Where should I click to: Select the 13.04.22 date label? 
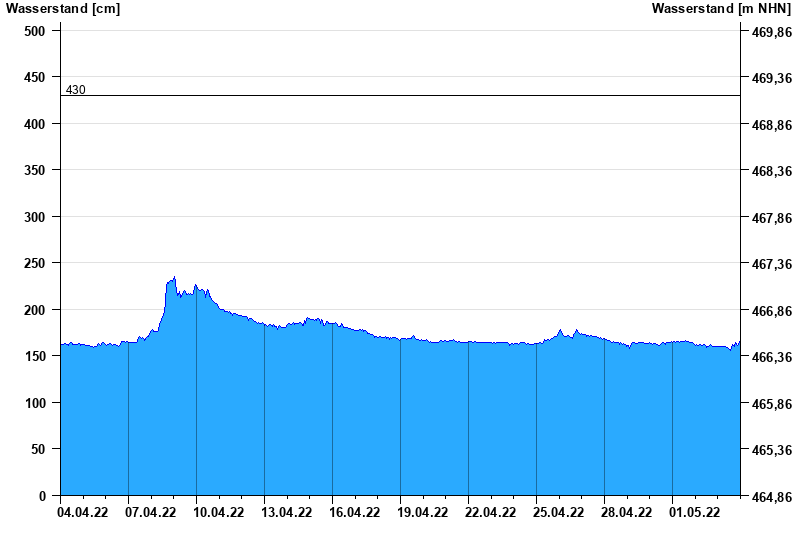pyautogui.click(x=287, y=513)
